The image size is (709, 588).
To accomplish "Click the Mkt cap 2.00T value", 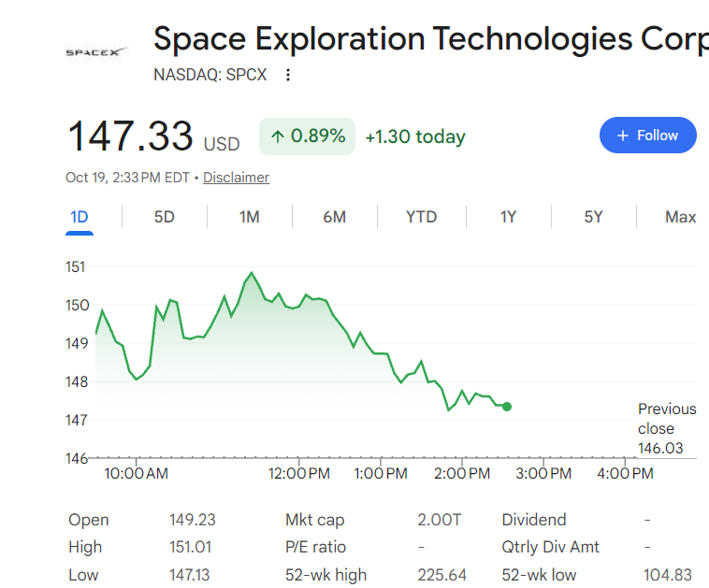I will (439, 520).
